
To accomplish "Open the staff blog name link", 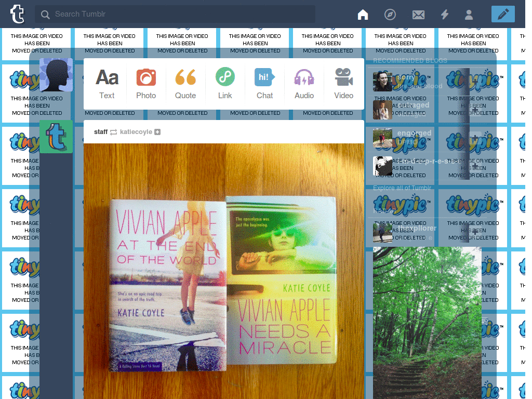I will click(101, 131).
